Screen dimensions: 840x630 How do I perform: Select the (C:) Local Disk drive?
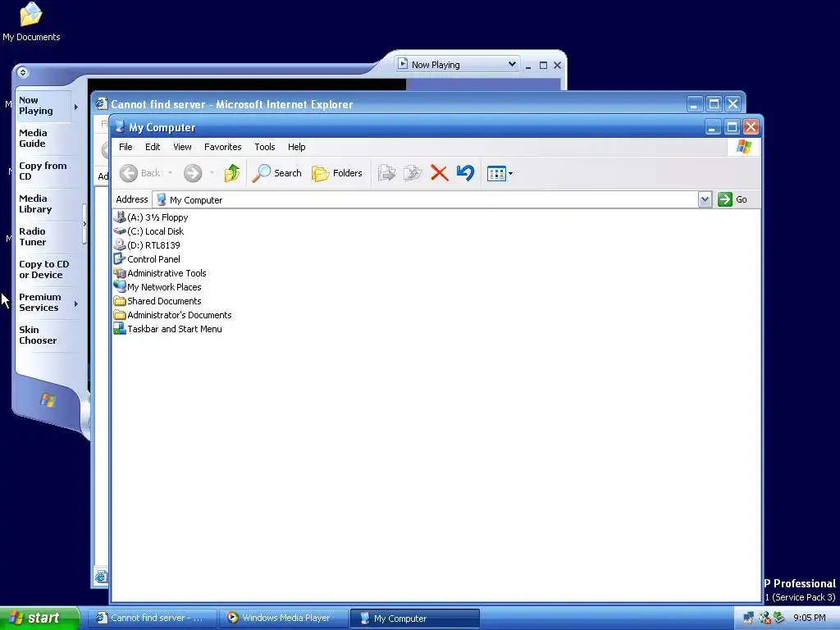click(149, 231)
